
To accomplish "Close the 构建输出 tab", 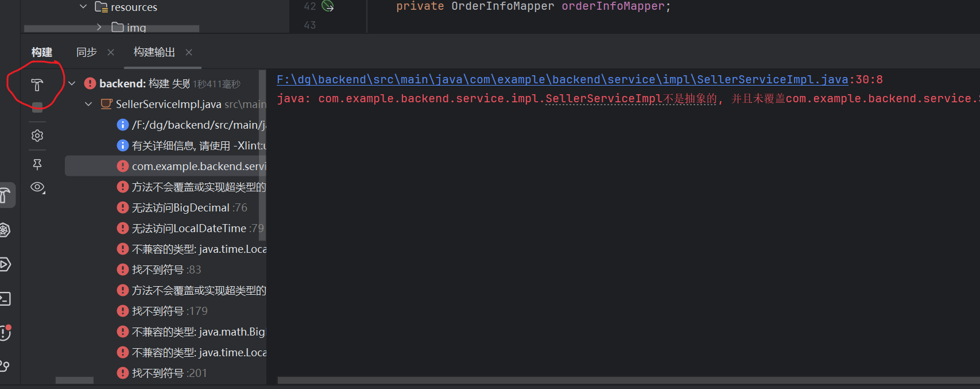I will [x=189, y=52].
